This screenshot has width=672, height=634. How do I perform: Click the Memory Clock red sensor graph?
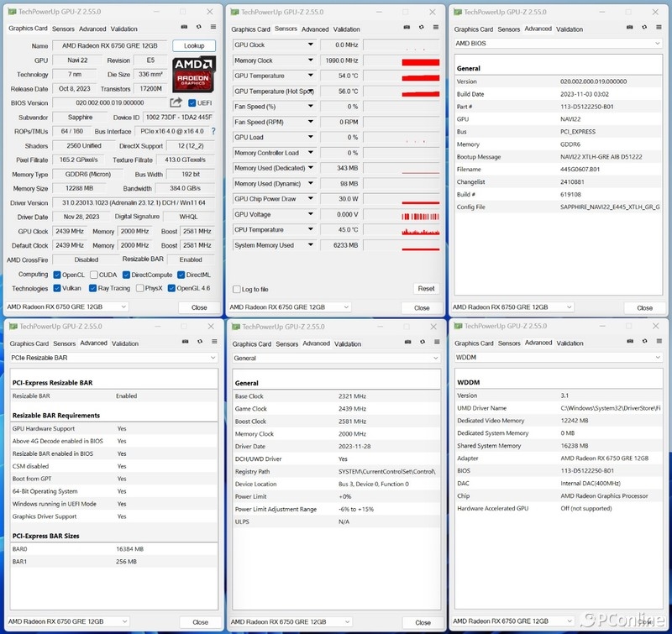coord(421,60)
